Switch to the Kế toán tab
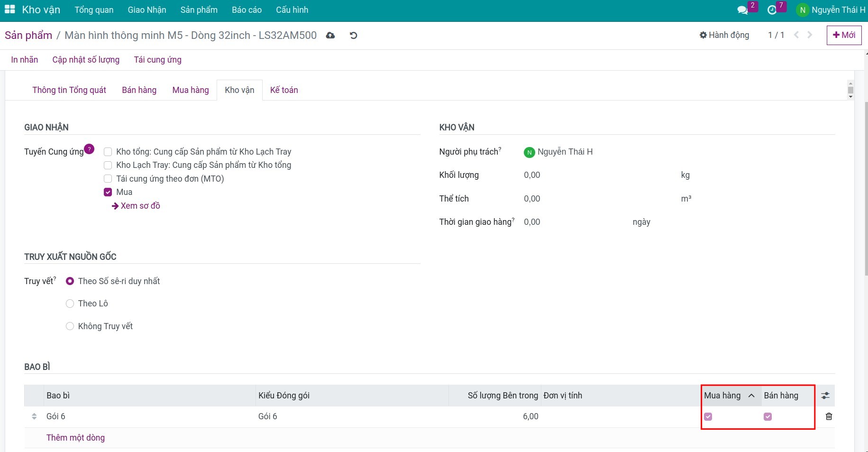 (284, 90)
